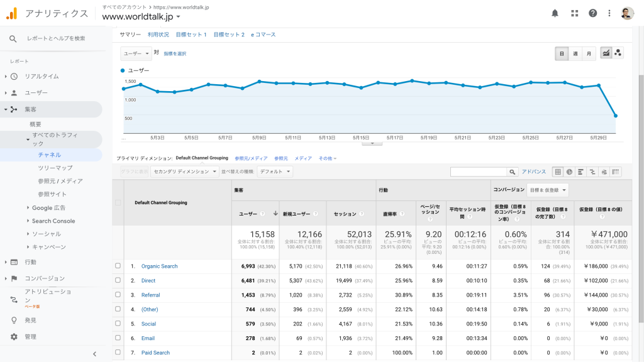Image resolution: width=644 pixels, height=362 pixels.
Task: Click the table search magnifier button
Action: tap(513, 172)
